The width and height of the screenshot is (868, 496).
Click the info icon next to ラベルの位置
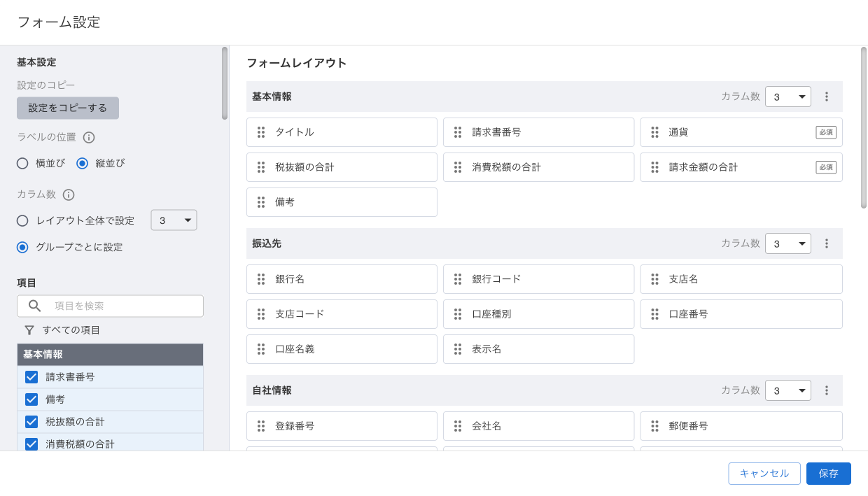(89, 137)
